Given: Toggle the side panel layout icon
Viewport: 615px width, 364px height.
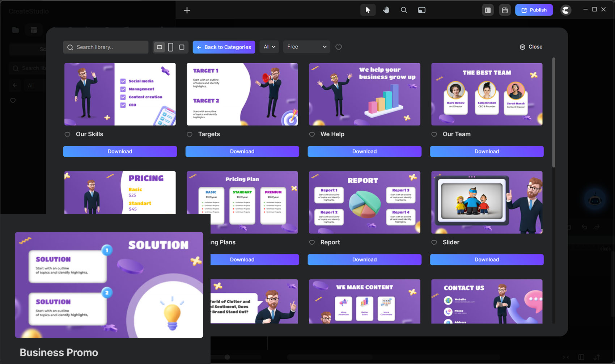Looking at the screenshot, I should coord(488,10).
